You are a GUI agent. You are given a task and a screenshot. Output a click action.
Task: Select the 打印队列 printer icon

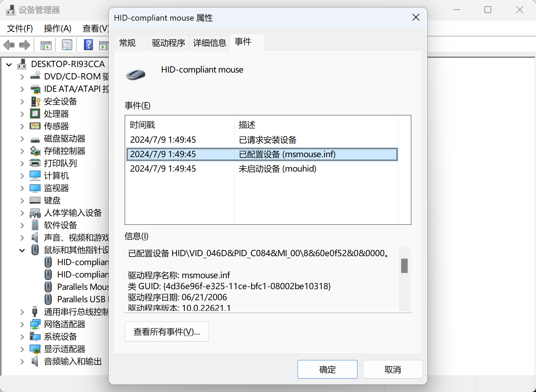click(x=35, y=163)
